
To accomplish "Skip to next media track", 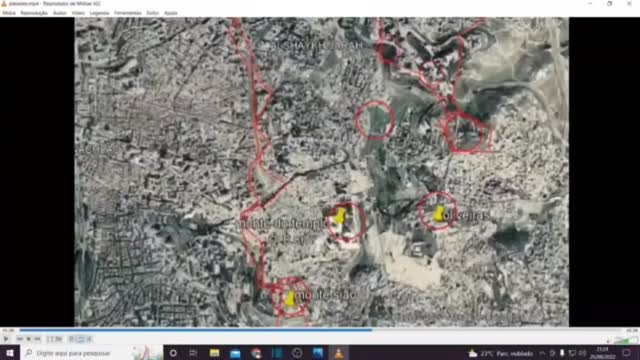I will tap(38, 339).
